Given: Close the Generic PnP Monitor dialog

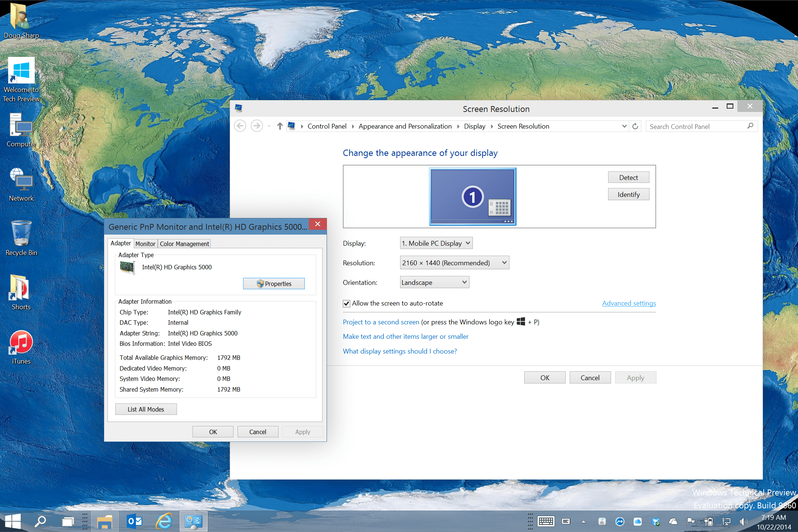Looking at the screenshot, I should pyautogui.click(x=317, y=224).
